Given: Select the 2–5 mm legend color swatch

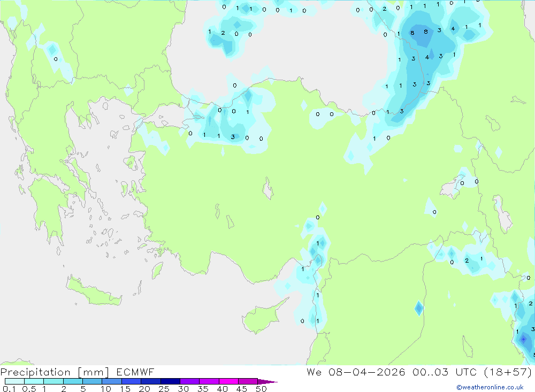Looking at the screenshot, I should coord(73,381).
